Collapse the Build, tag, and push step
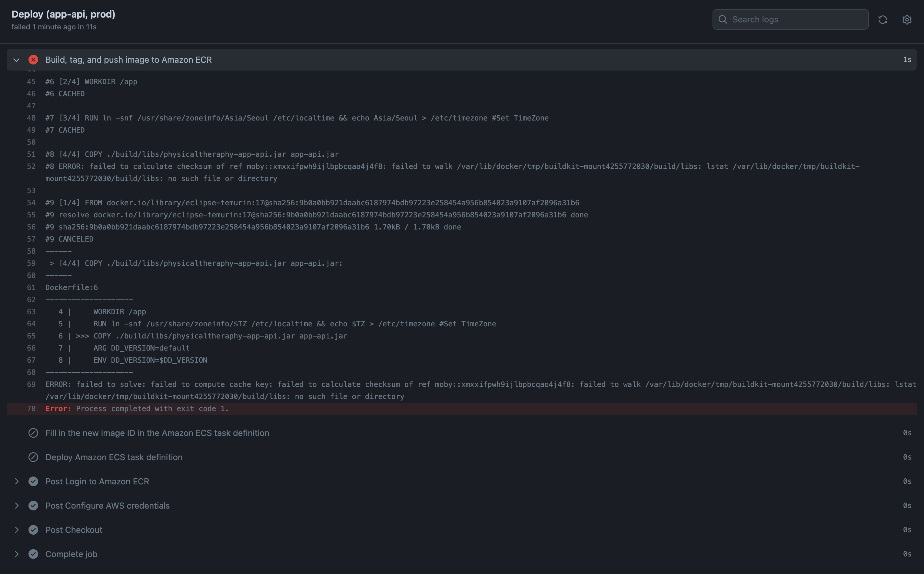The width and height of the screenshot is (924, 574). tap(16, 60)
